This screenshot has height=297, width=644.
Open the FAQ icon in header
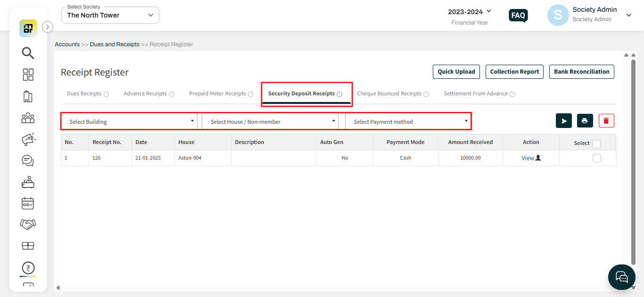[x=518, y=16]
